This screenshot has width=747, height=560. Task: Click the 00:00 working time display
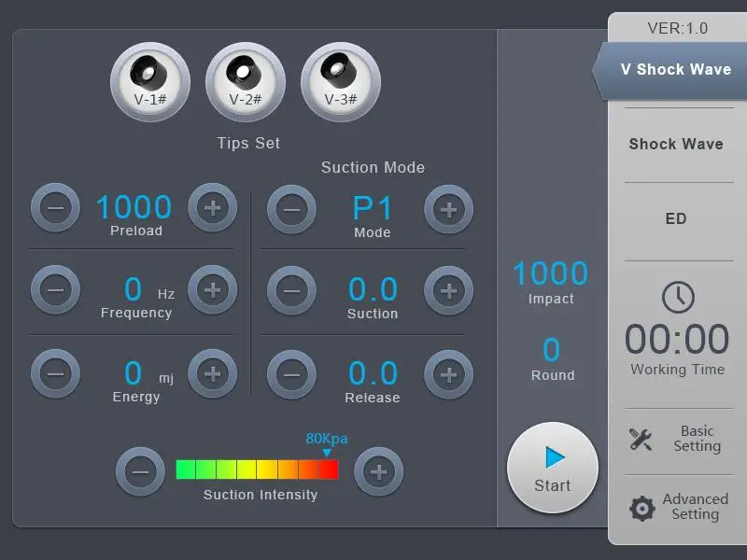click(677, 339)
